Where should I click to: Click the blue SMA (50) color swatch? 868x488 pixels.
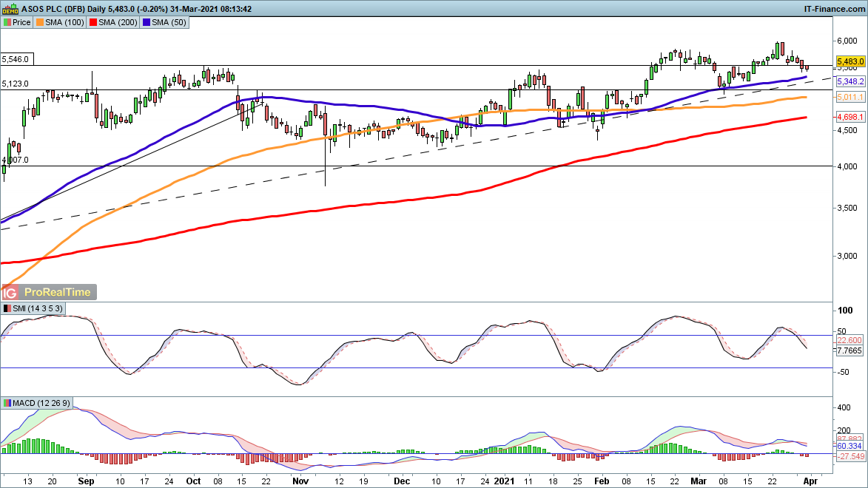pos(146,22)
